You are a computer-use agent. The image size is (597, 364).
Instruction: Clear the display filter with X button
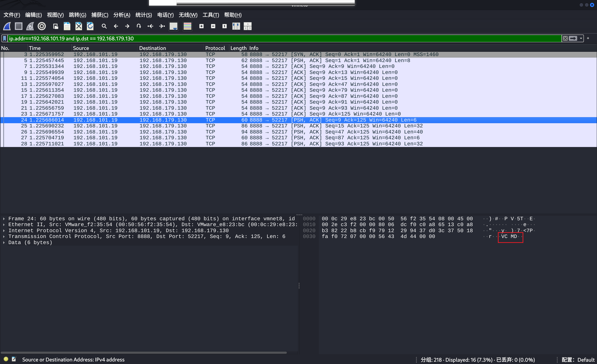(x=565, y=38)
